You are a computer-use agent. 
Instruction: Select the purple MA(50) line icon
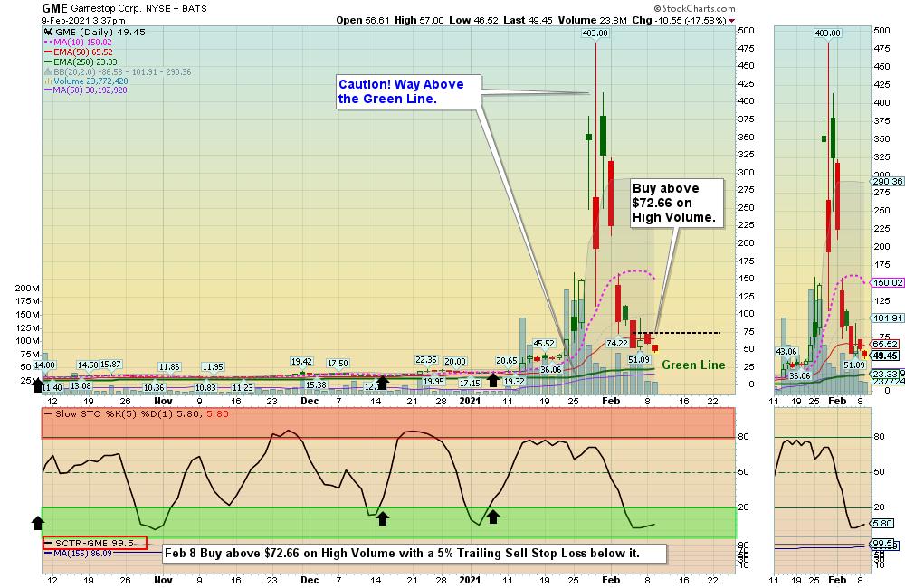tap(48, 91)
